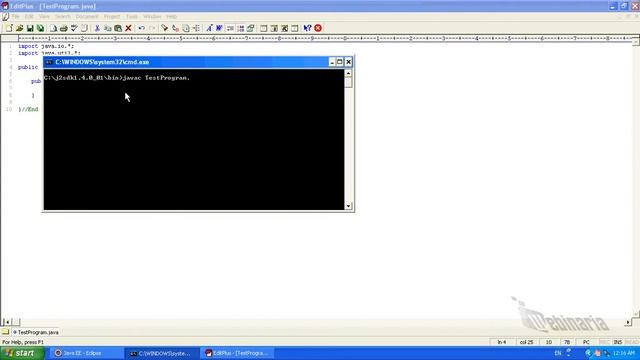Click the Find in Files toolbar icon
Viewport: 640px width, 360px height.
pyautogui.click(x=186, y=28)
